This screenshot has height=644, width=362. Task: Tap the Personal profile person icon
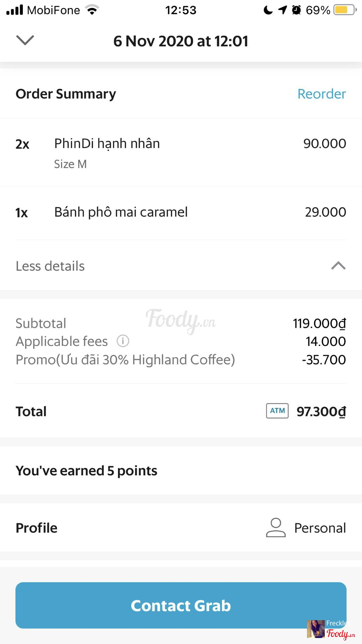tap(276, 528)
